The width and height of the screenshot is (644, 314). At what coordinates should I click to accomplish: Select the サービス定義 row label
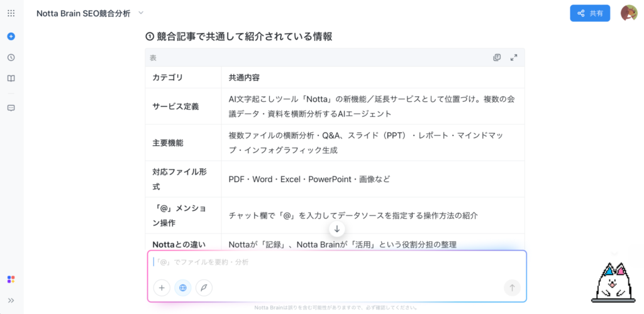(175, 107)
